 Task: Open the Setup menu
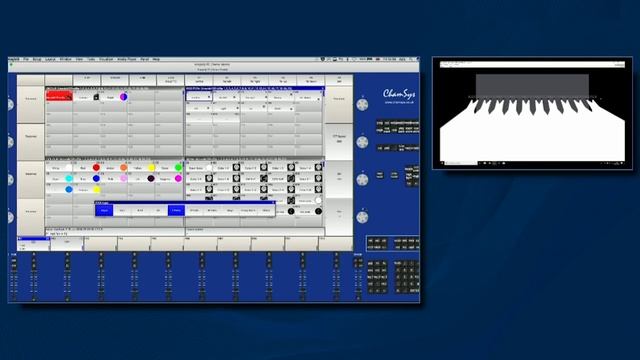click(x=37, y=59)
